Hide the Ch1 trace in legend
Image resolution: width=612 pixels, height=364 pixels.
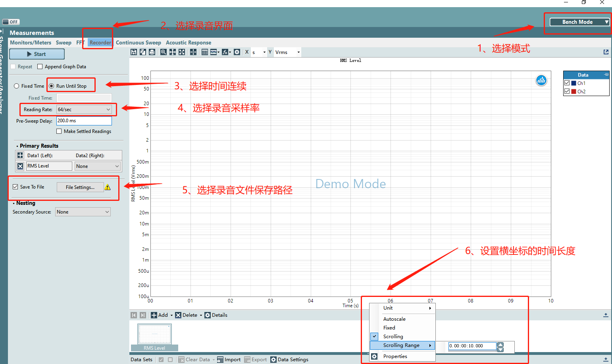tap(567, 83)
